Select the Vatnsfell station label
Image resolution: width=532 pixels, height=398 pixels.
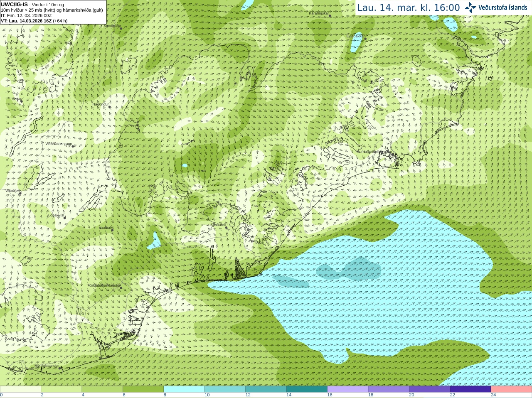(x=12, y=191)
